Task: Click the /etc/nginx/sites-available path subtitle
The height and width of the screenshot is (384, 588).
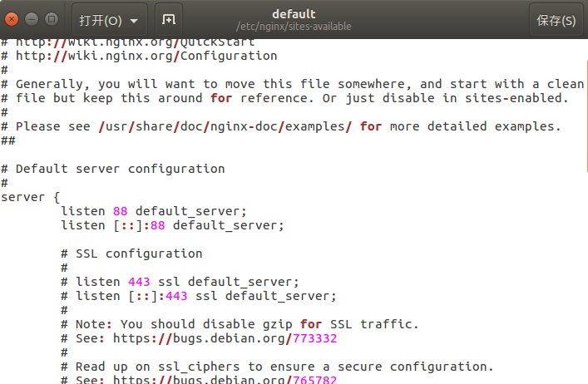Action: [293, 27]
